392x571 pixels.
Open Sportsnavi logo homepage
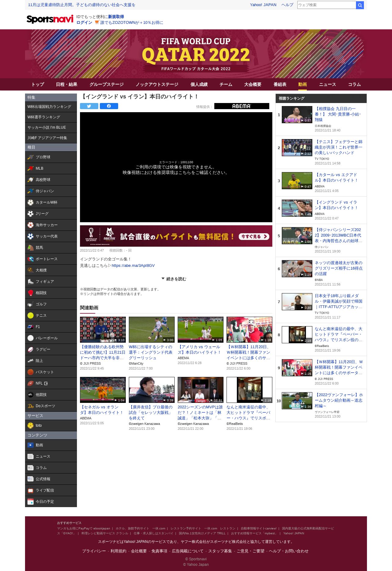coord(50,19)
